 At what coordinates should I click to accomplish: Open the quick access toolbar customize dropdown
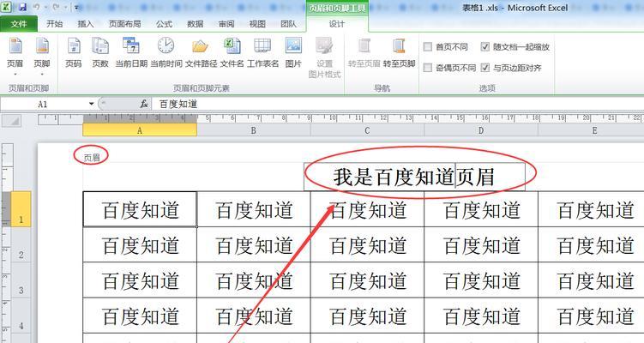76,8
